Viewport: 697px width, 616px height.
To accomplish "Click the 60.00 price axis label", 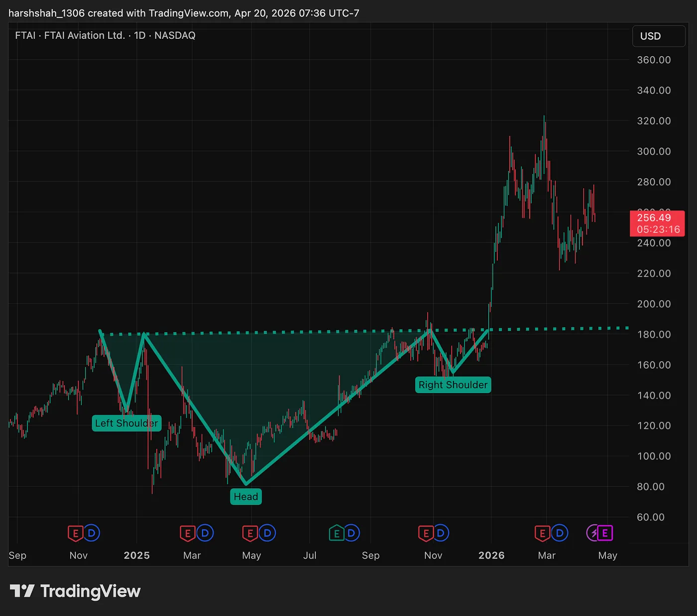I will coord(651,517).
